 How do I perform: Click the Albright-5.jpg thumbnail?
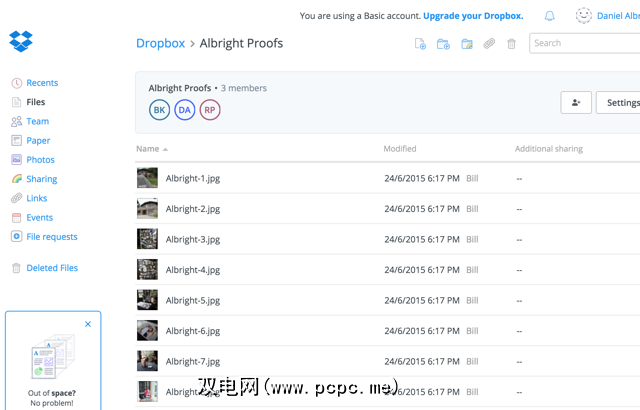click(147, 300)
